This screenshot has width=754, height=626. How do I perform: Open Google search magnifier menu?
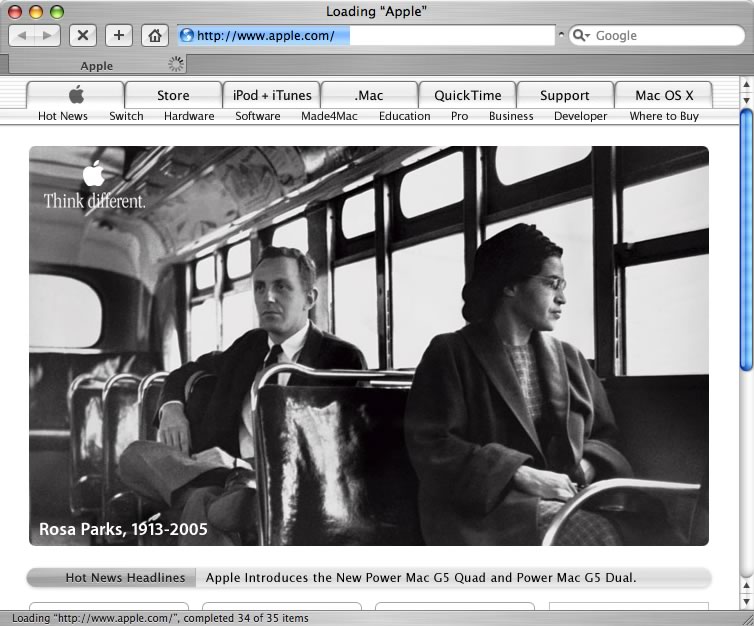click(x=581, y=36)
